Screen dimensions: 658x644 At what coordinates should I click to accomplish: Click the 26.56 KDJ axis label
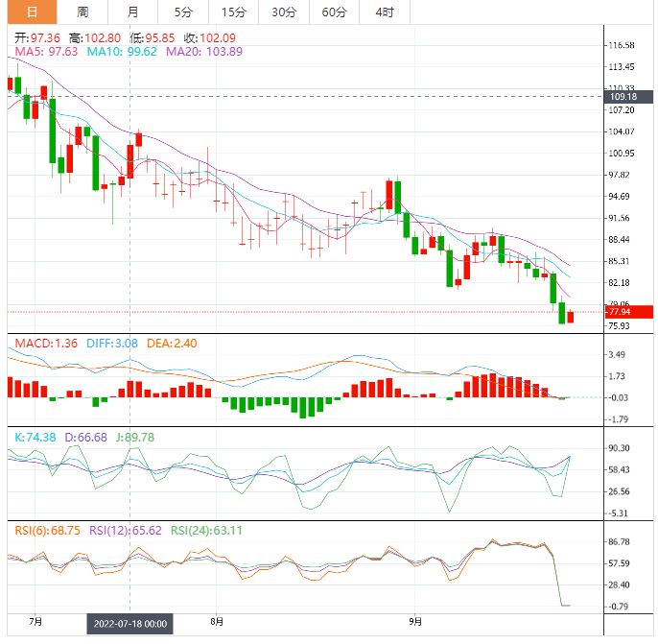(x=619, y=491)
